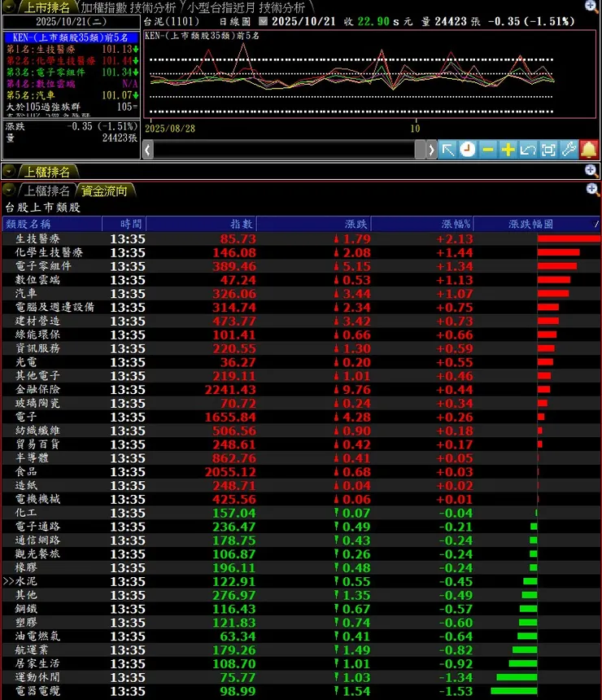
Task: Sort by 時間 column header
Action: tap(124, 224)
